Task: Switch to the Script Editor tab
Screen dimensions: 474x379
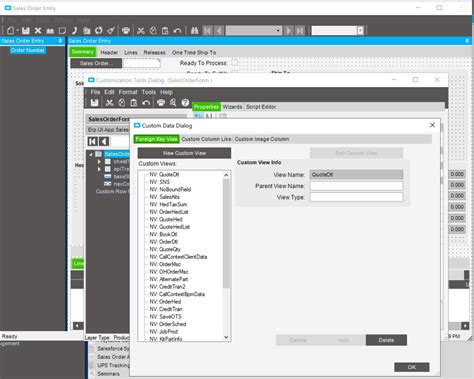Action: (x=261, y=107)
